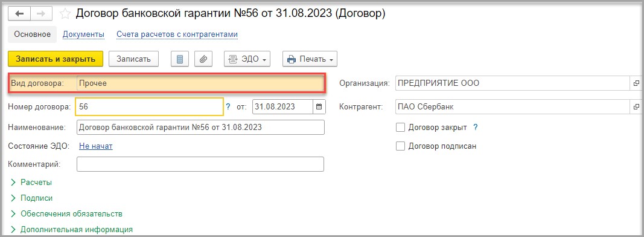Open the Не начат EDO status link
The image size is (644, 237).
96,146
